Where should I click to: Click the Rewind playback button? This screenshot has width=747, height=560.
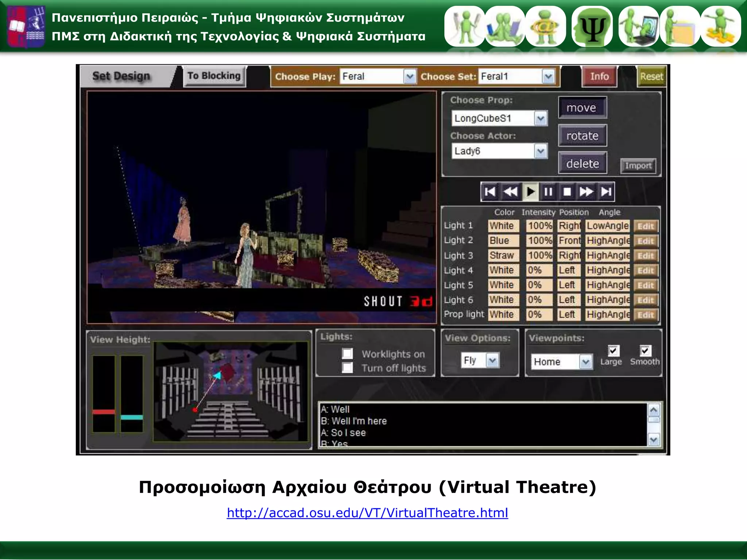pyautogui.click(x=510, y=192)
